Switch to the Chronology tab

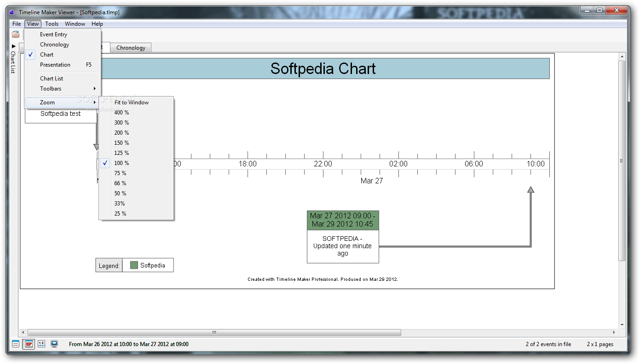click(131, 48)
